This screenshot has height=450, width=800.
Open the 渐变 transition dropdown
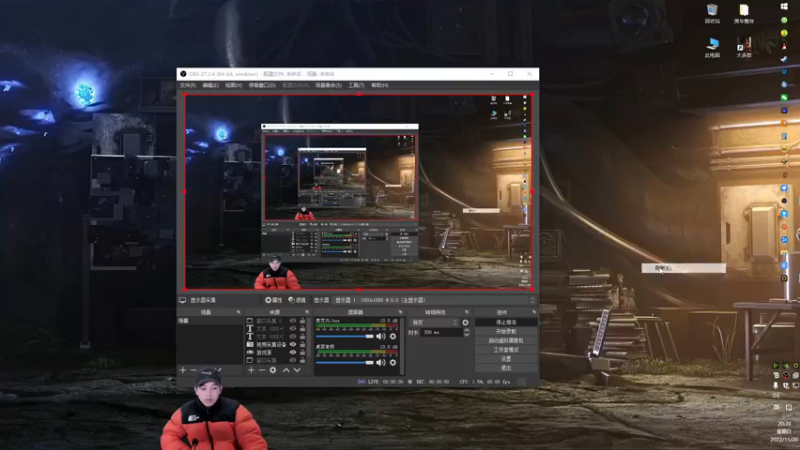tap(434, 322)
